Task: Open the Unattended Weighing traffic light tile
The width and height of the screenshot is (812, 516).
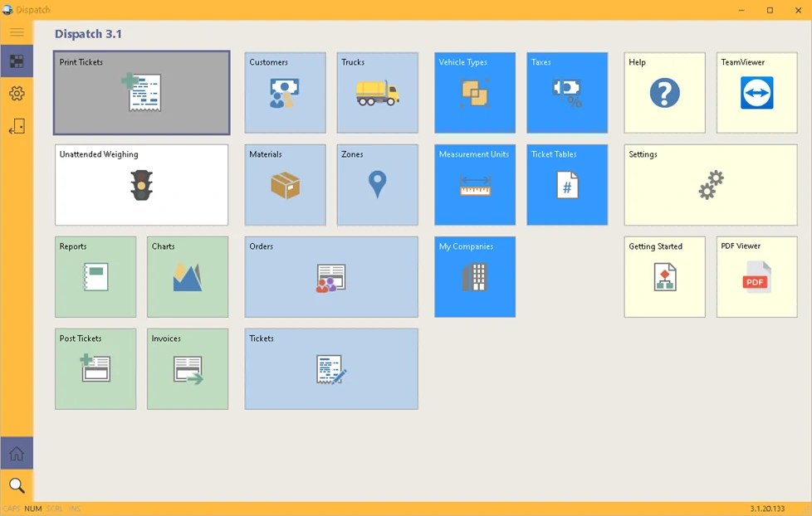Action: coord(141,184)
